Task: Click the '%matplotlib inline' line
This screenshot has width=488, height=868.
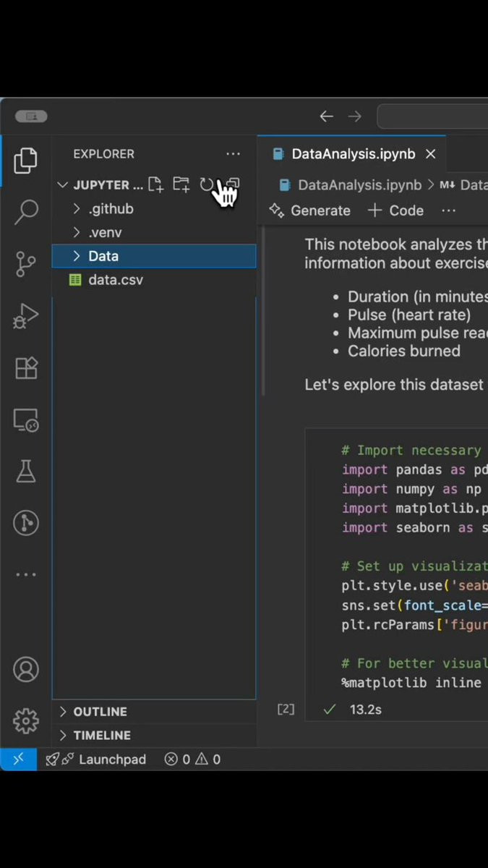Action: pyautogui.click(x=411, y=682)
